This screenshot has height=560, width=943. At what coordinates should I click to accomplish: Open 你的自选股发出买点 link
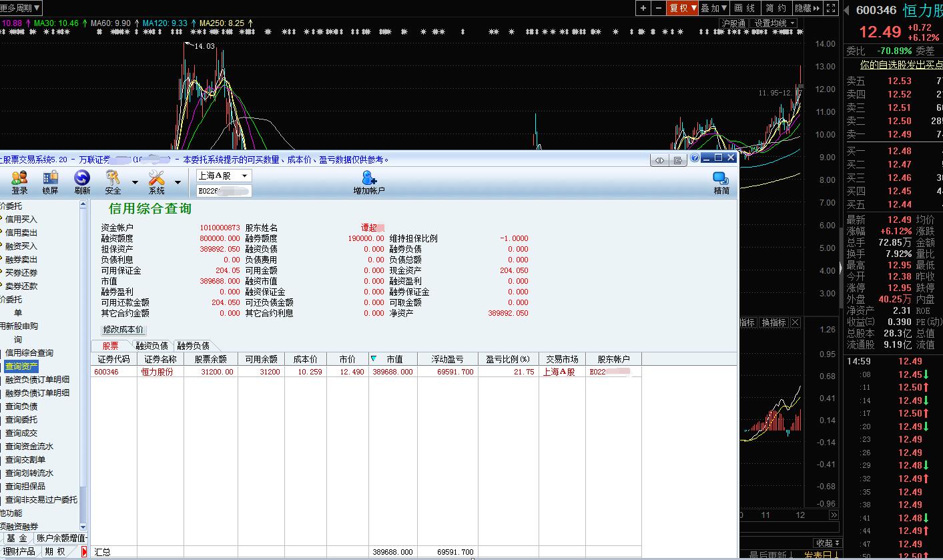tap(901, 65)
